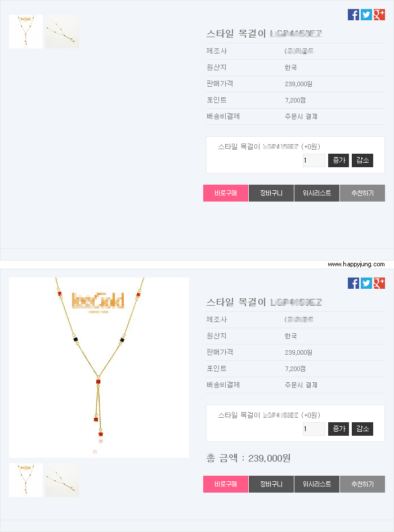Add to cart with the lower 장바구니 button
The width and height of the screenshot is (394, 532).
pos(271,484)
